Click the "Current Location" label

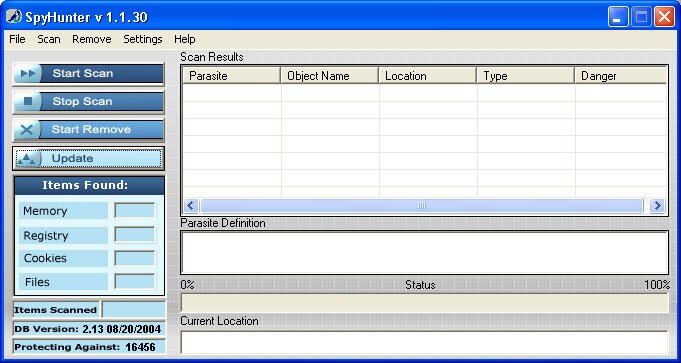pyautogui.click(x=219, y=321)
